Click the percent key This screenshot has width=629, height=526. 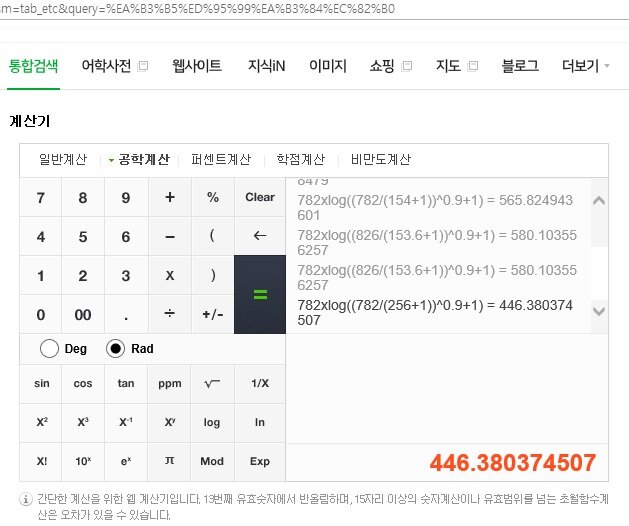click(213, 197)
